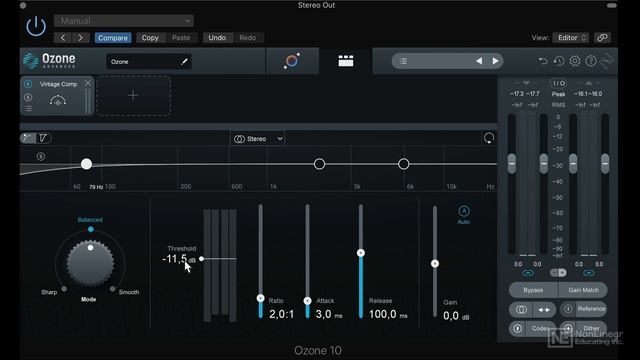640x360 pixels.
Task: Toggle the stereo sum circles icon
Action: click(521, 310)
